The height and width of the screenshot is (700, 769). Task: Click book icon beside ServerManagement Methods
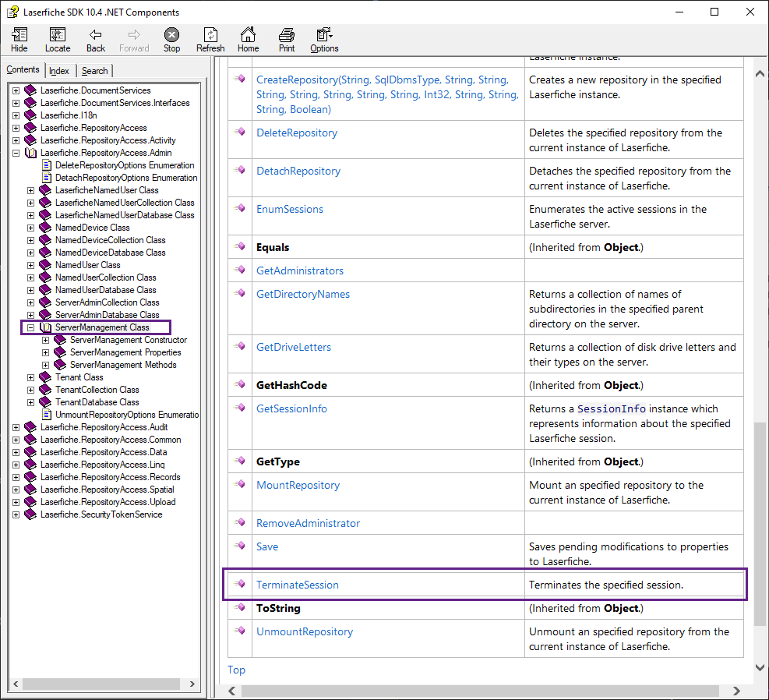[60, 365]
